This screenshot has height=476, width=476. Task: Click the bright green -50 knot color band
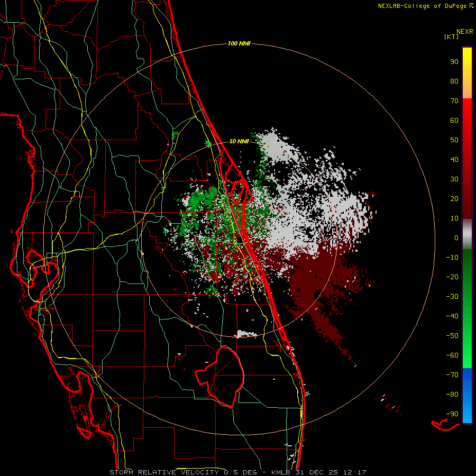tap(467, 336)
